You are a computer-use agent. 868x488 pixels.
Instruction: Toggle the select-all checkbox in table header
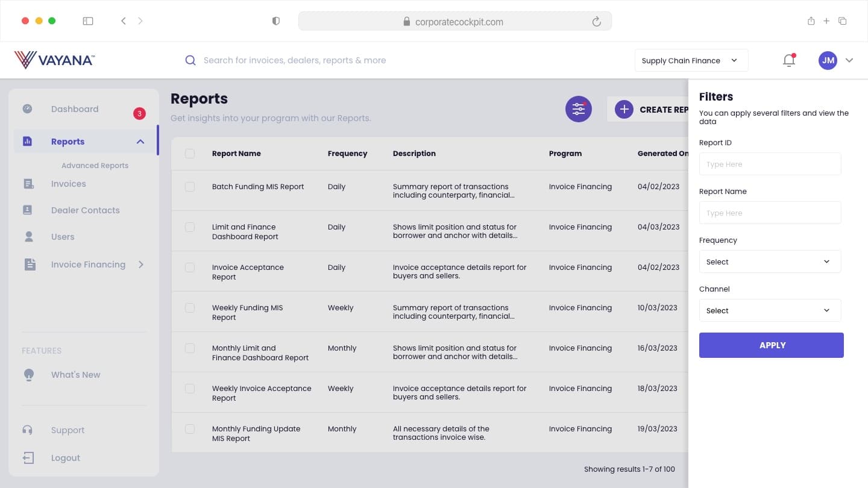(190, 154)
